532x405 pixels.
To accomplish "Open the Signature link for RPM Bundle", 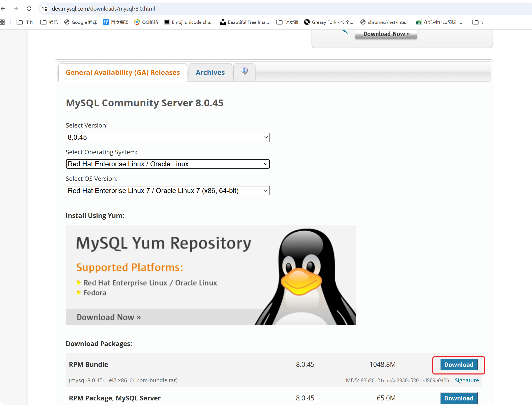I will pos(466,380).
